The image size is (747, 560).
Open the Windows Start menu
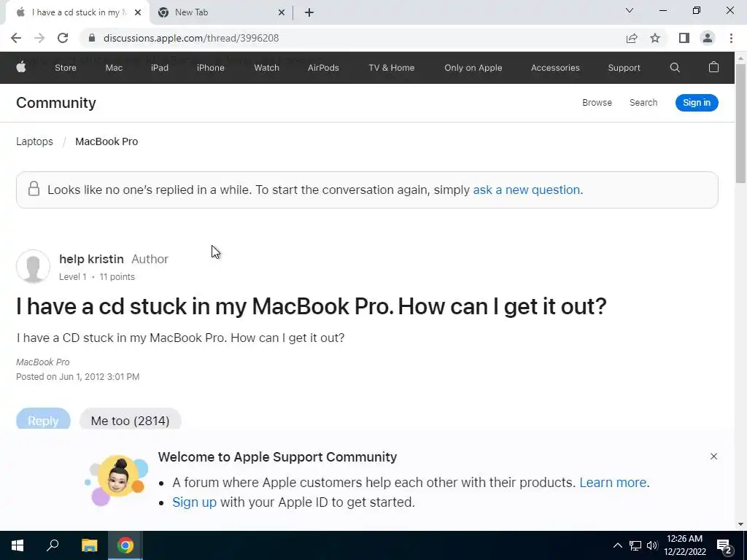tap(18, 545)
